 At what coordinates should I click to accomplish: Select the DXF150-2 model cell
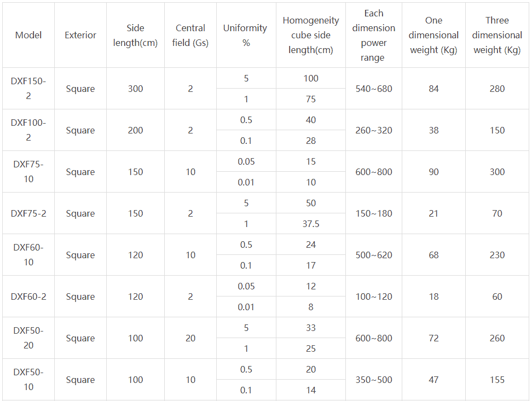[28, 88]
